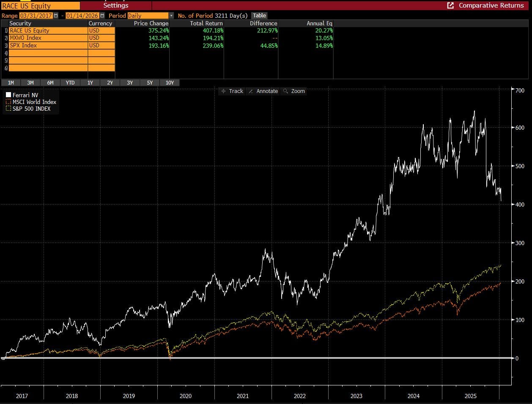Set chart range to 5Y
The width and height of the screenshot is (532, 404).
150,83
